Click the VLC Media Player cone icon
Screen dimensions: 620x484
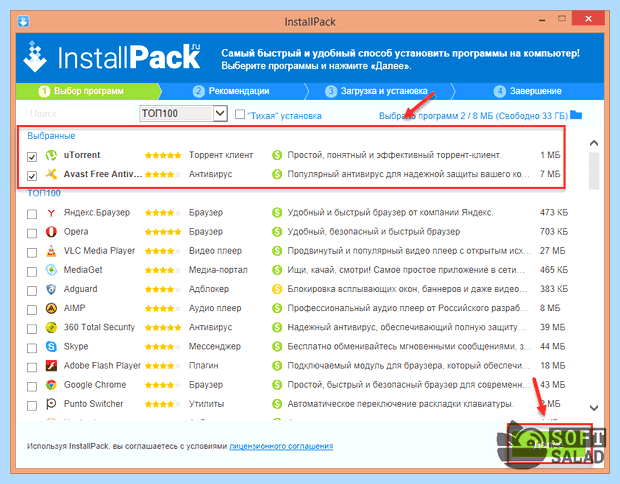[51, 251]
